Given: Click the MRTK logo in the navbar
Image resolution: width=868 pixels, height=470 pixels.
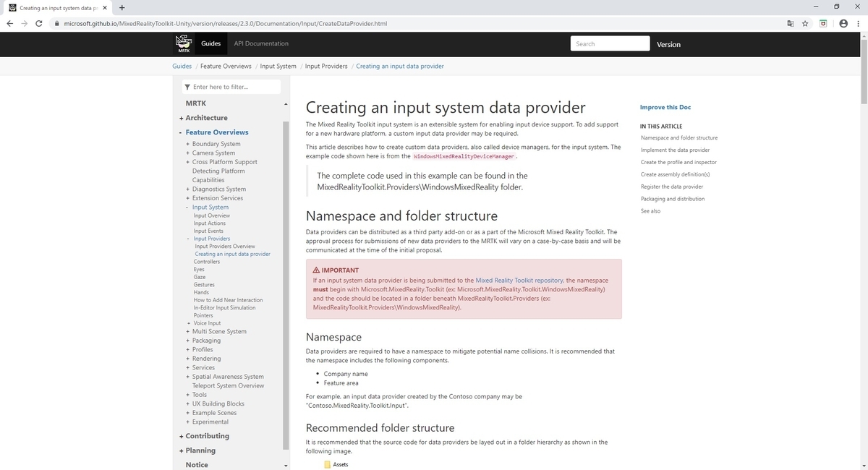Looking at the screenshot, I should pyautogui.click(x=183, y=44).
